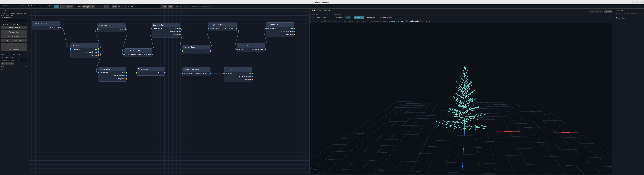Click the "Reusable definitions" heading
Image resolution: width=644 pixels, height=175 pixels.
click(11, 54)
